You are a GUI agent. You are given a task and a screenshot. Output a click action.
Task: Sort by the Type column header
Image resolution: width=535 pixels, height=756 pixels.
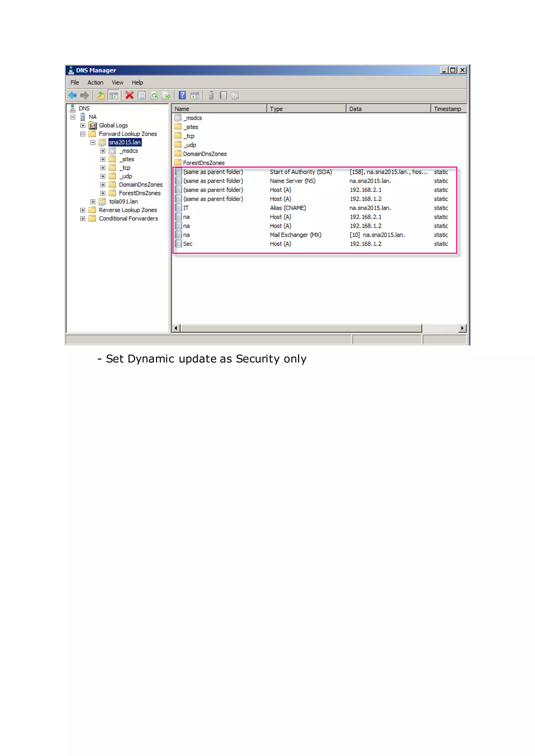pyautogui.click(x=306, y=109)
